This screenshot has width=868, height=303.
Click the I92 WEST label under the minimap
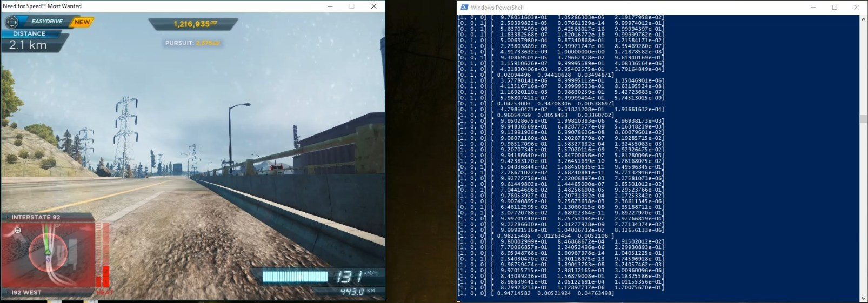click(26, 292)
